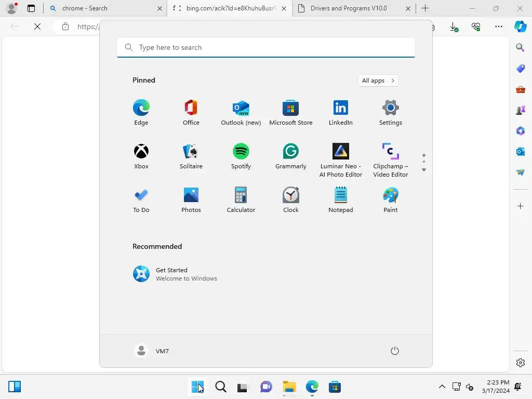The image size is (532, 399).
Task: Launch Clipchamp Video Editor
Action: [391, 160]
